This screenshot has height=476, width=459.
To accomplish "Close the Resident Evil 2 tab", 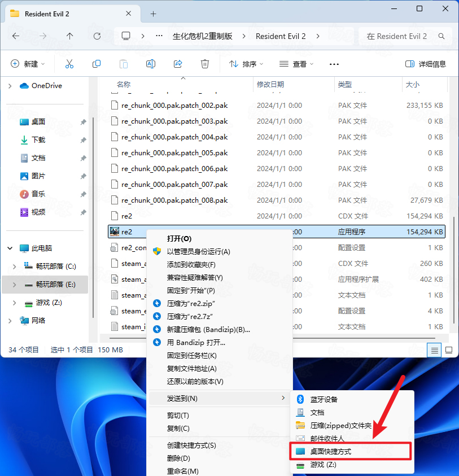I will point(128,14).
